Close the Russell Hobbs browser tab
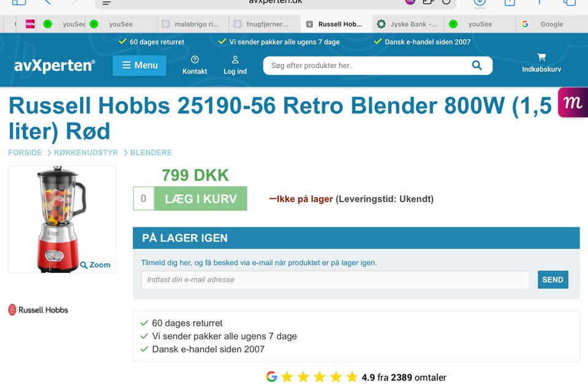 click(309, 25)
